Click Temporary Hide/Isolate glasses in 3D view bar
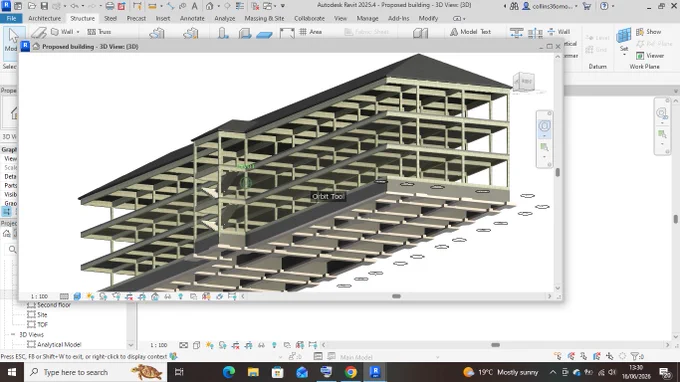 point(167,297)
